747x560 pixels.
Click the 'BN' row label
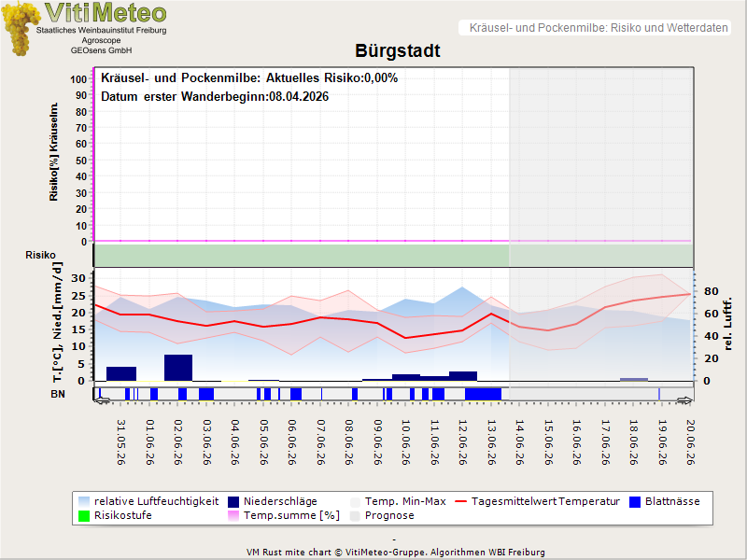(x=58, y=394)
